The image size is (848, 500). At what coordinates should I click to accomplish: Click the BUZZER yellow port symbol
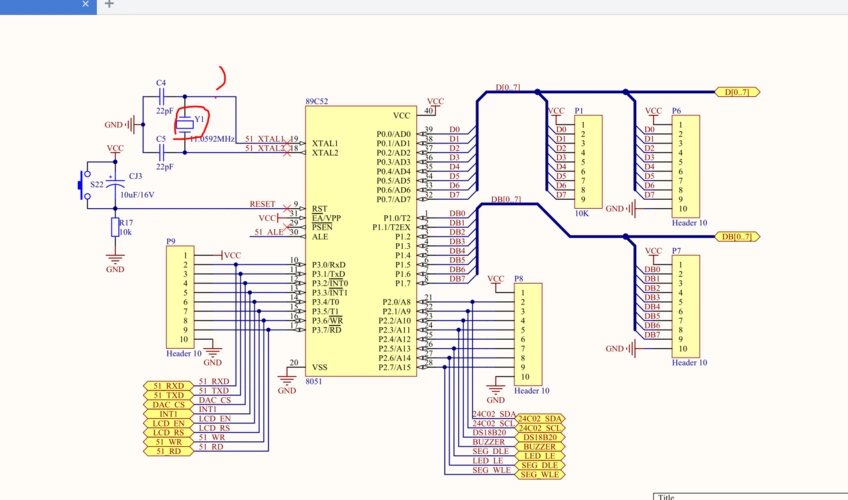click(539, 446)
